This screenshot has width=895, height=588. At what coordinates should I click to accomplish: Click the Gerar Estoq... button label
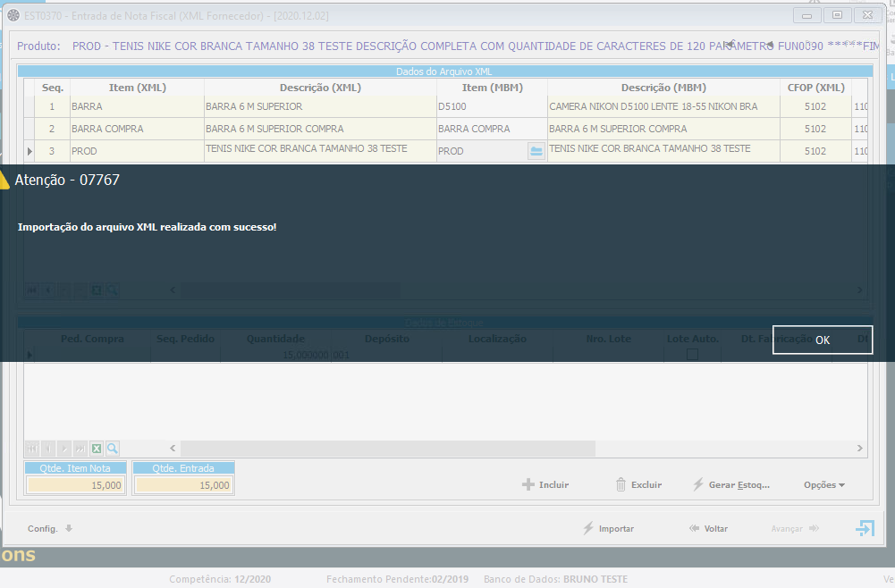point(739,484)
